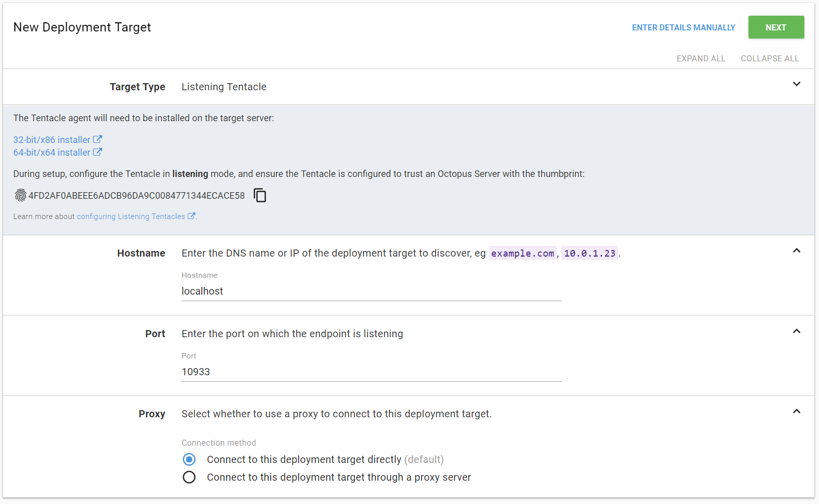Collapse the Port section
819x504 pixels.
pos(796,332)
